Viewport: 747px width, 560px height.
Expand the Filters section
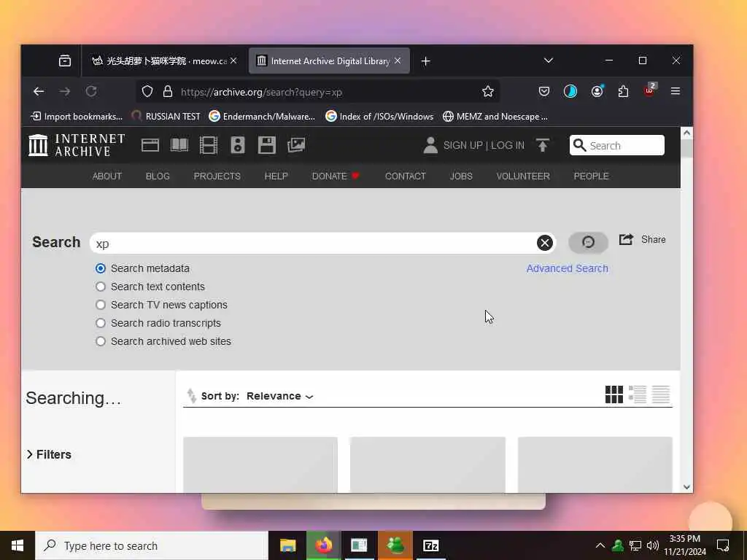click(x=49, y=455)
